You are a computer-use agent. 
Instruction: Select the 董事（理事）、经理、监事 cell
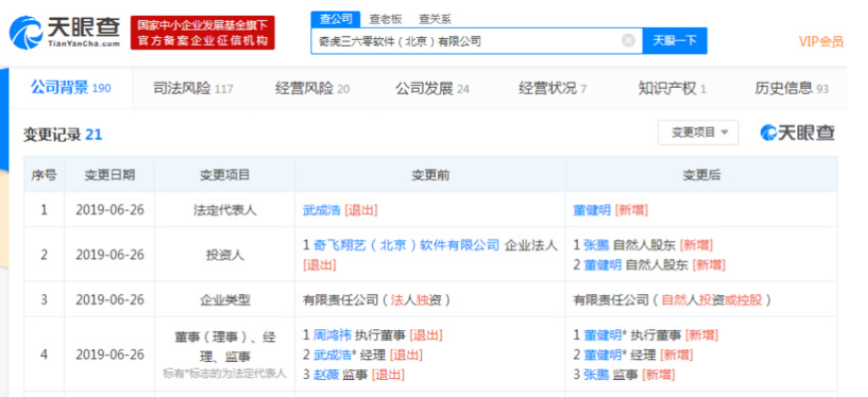(x=224, y=354)
